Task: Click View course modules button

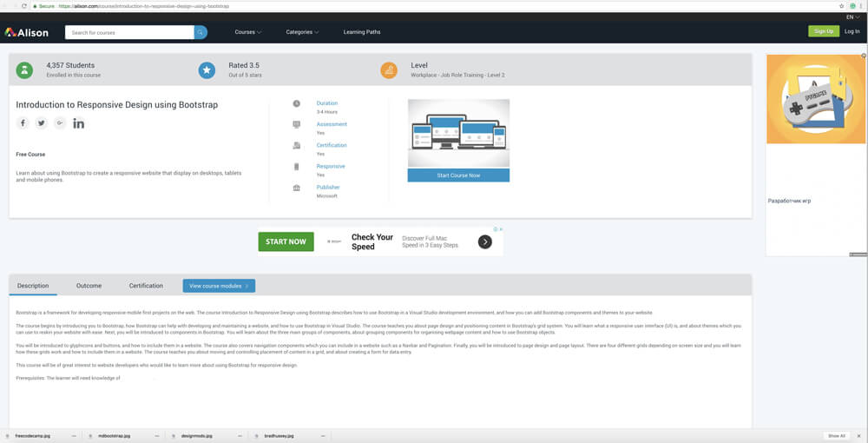Action: 219,286
